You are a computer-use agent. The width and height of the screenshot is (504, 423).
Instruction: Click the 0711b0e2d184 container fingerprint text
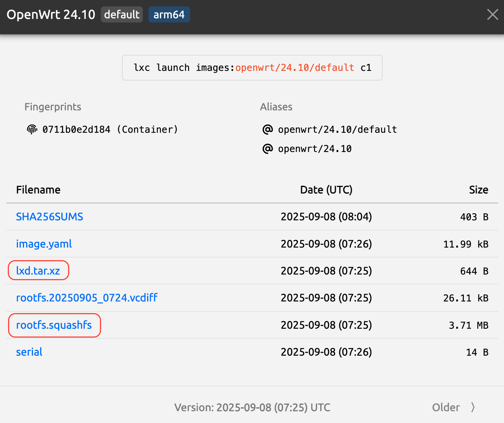(x=76, y=130)
